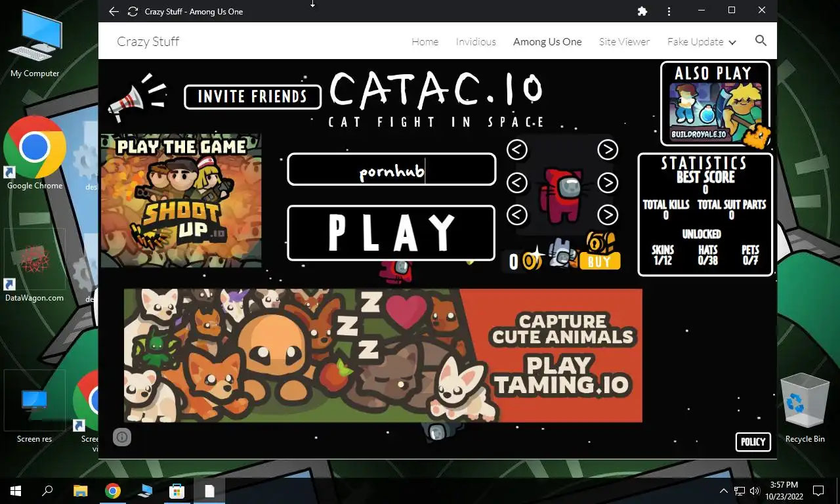
Task: Open My Computer desktop icon
Action: (35, 45)
